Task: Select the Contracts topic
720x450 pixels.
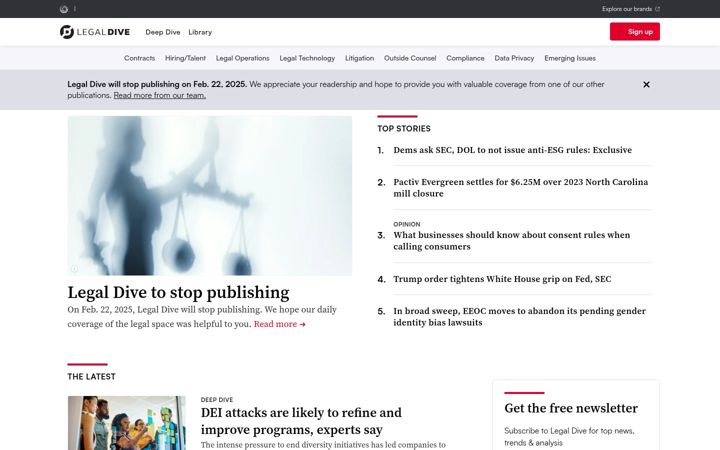Action: [139, 58]
